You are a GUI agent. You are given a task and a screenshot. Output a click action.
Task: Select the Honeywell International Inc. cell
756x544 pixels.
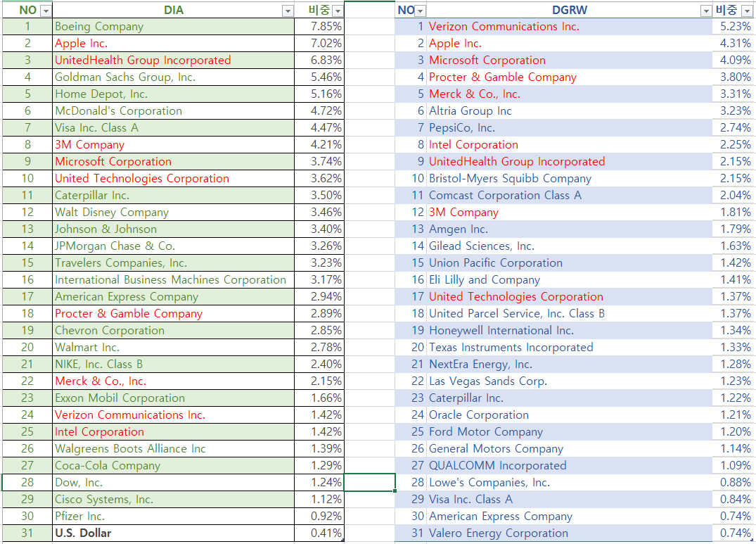(x=570, y=330)
